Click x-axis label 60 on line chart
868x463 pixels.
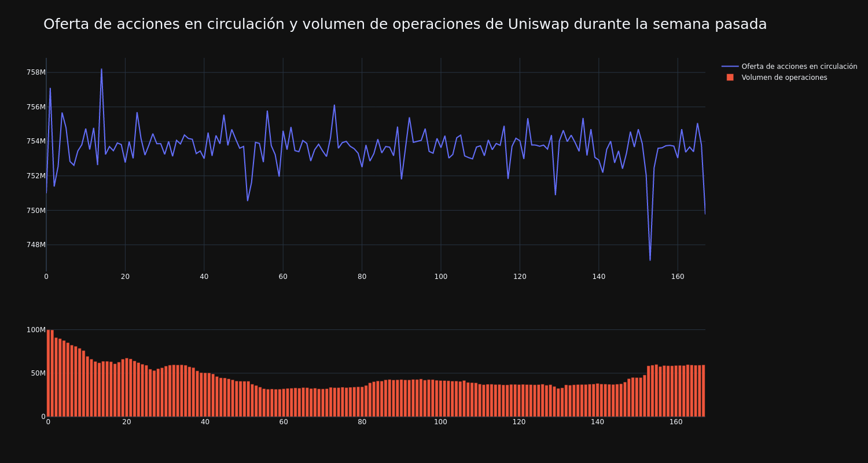coord(283,277)
